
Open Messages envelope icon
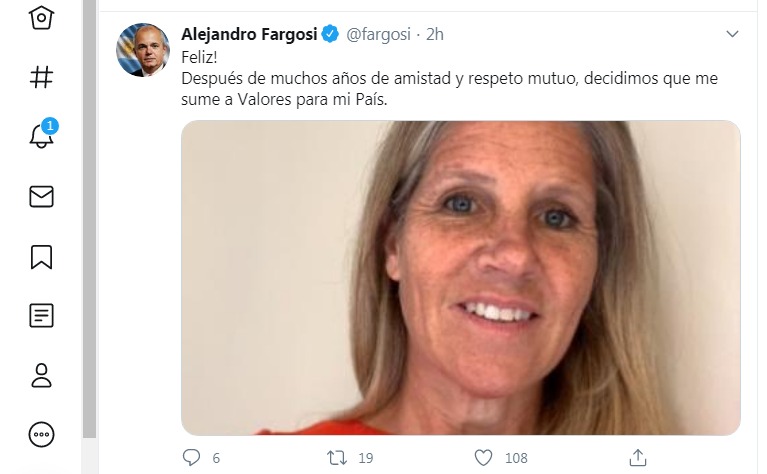pos(41,196)
